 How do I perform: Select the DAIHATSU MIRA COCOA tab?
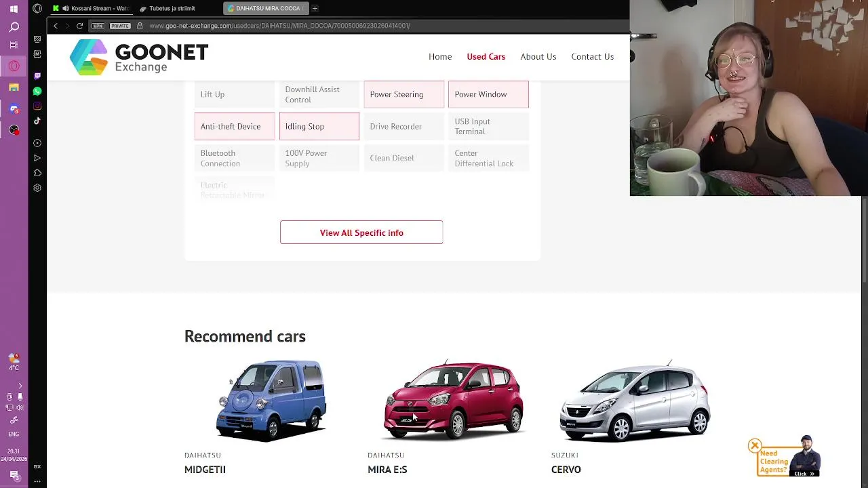(266, 8)
